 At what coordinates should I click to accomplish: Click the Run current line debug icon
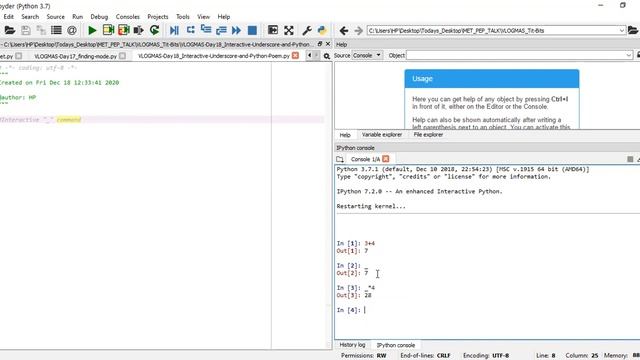191,30
